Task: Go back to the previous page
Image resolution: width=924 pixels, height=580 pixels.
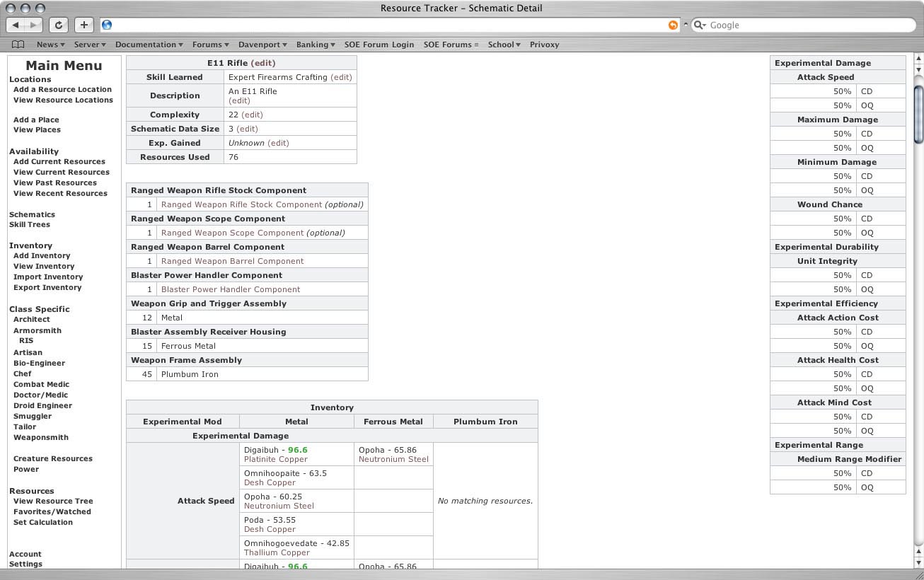Action: click(16, 25)
